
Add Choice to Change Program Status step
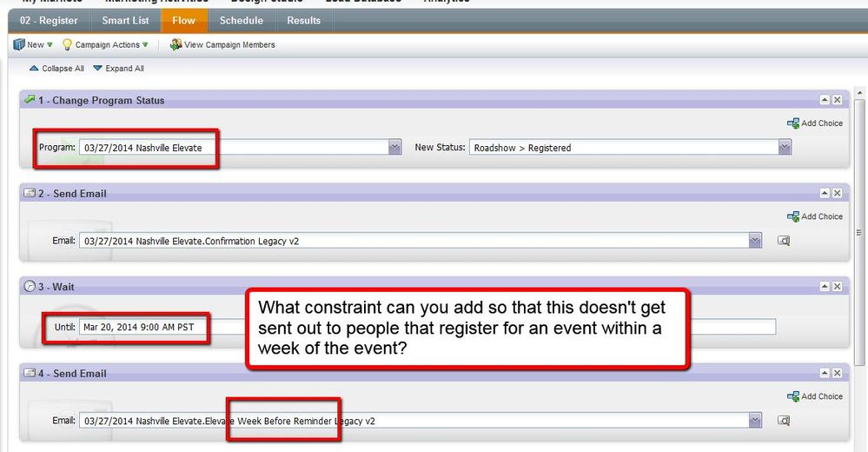coord(815,123)
